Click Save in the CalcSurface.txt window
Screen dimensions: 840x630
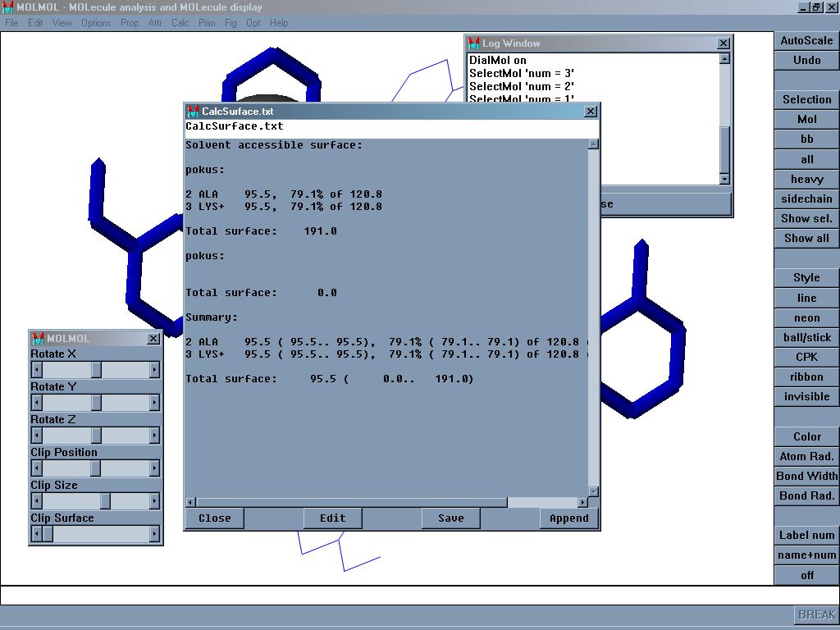pos(450,518)
